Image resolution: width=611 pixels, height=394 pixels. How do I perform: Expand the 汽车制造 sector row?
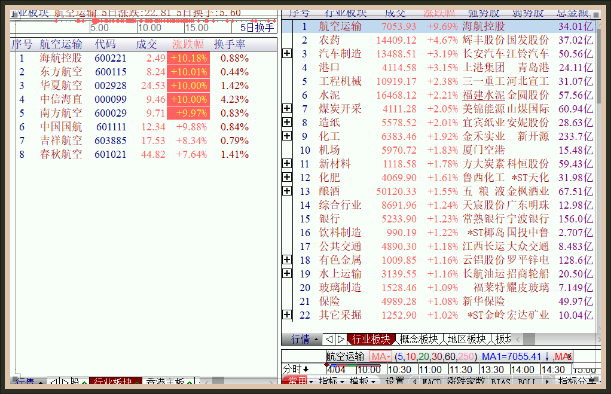(x=287, y=53)
